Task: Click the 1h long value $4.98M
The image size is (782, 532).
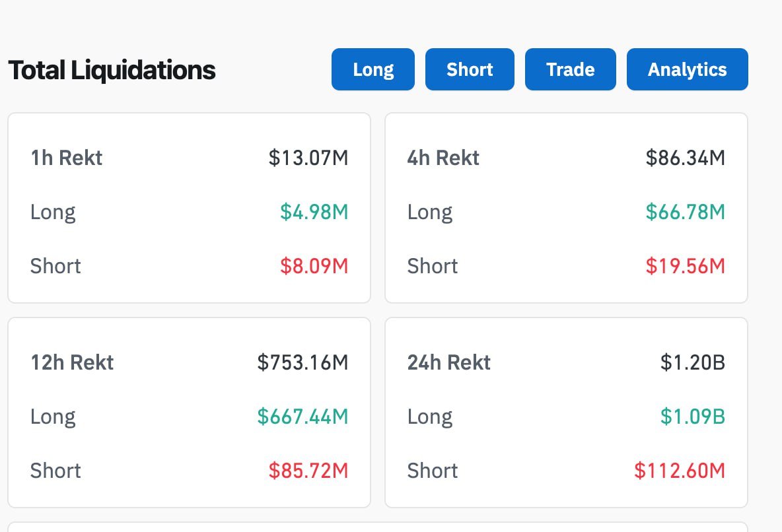Action: click(314, 212)
